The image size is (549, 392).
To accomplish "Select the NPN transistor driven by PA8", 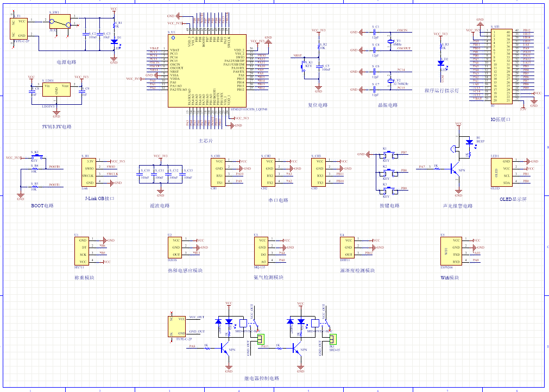I will (x=225, y=348).
